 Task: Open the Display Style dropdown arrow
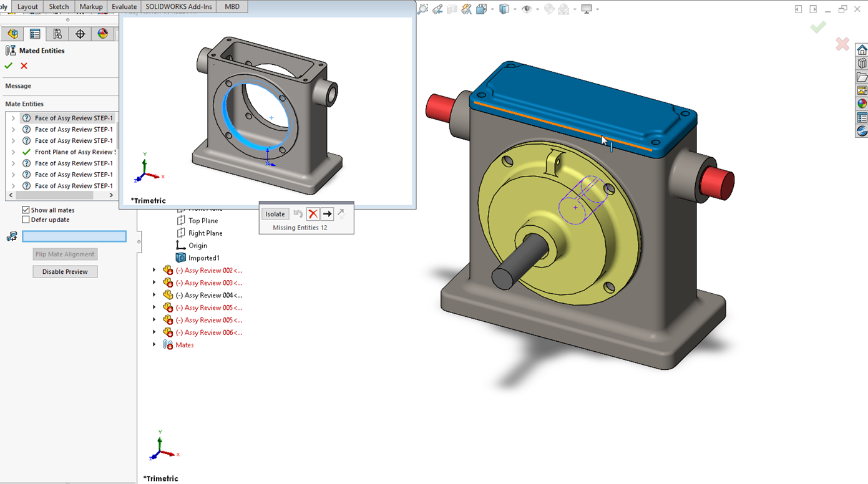click(515, 9)
